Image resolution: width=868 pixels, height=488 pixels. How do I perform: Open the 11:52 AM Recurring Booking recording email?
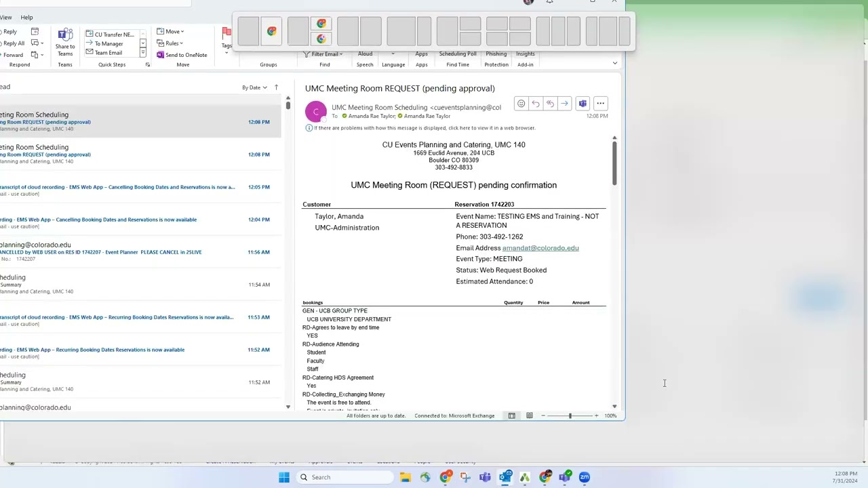click(x=140, y=350)
